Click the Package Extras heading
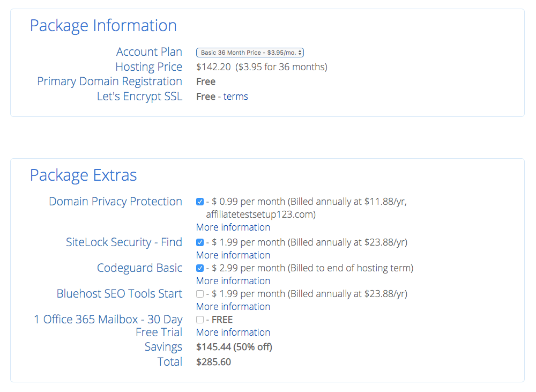Screen dimensions: 536x392 tap(83, 175)
